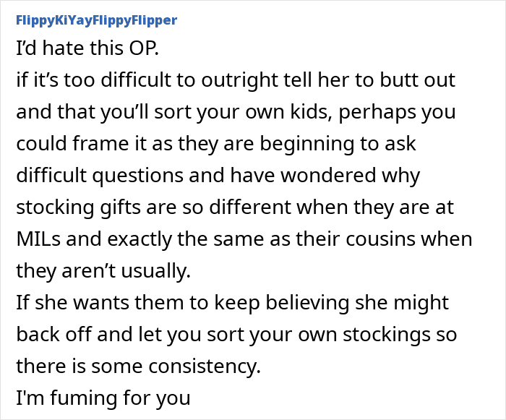This screenshot has height=420, width=506.
Task: Click the final line "I'm fuming for you"
Action: 103,398
